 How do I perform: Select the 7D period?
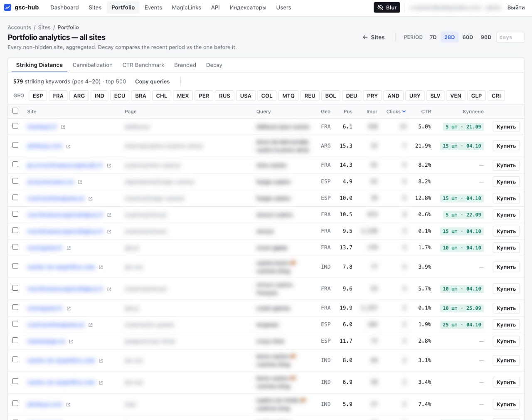coord(433,37)
